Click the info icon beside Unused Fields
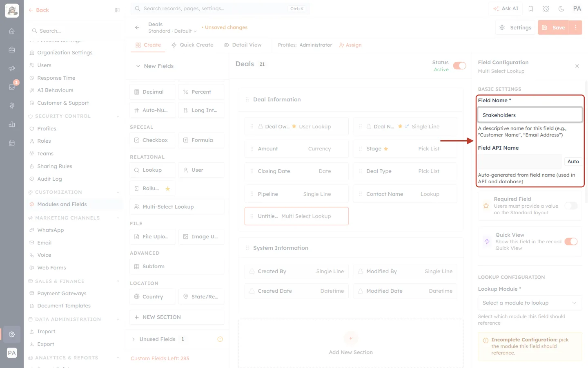588x368 pixels. 220,339
